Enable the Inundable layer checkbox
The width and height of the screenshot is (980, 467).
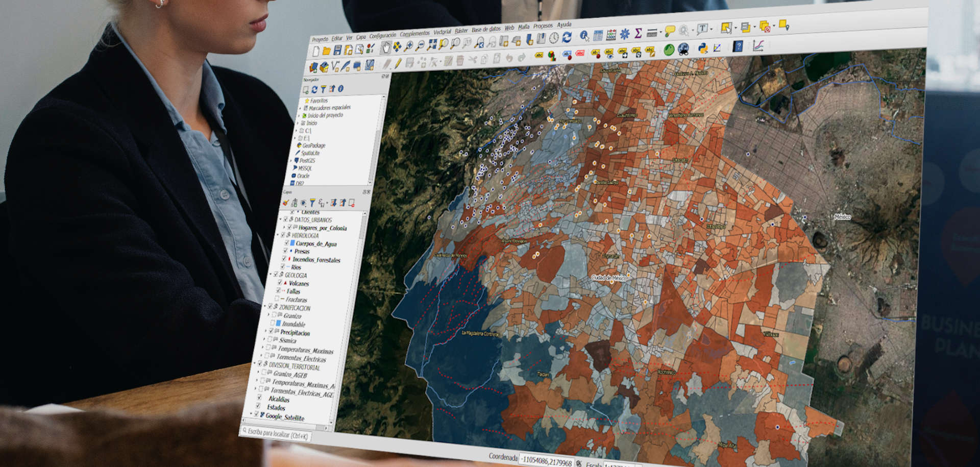click(x=272, y=323)
